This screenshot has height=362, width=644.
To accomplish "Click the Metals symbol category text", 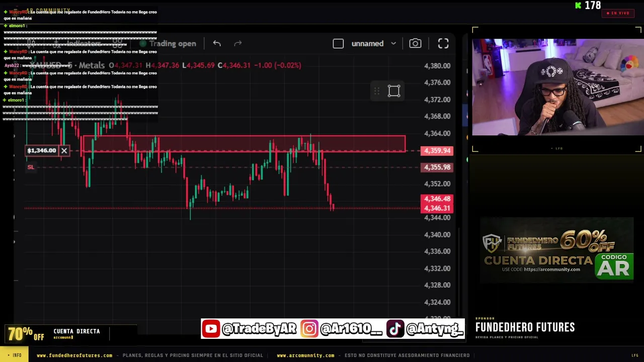I will [92, 65].
